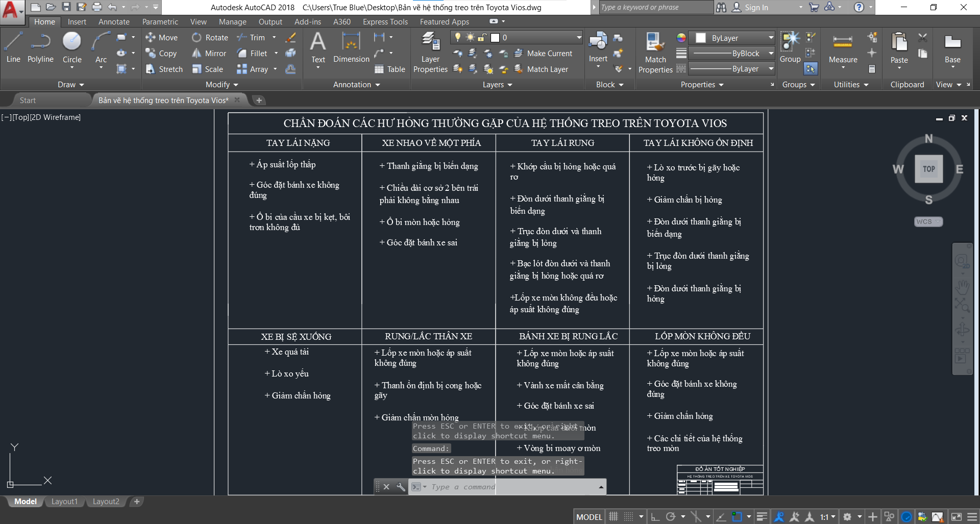Expand the Layers panel
Image resolution: width=980 pixels, height=524 pixels.
click(498, 85)
